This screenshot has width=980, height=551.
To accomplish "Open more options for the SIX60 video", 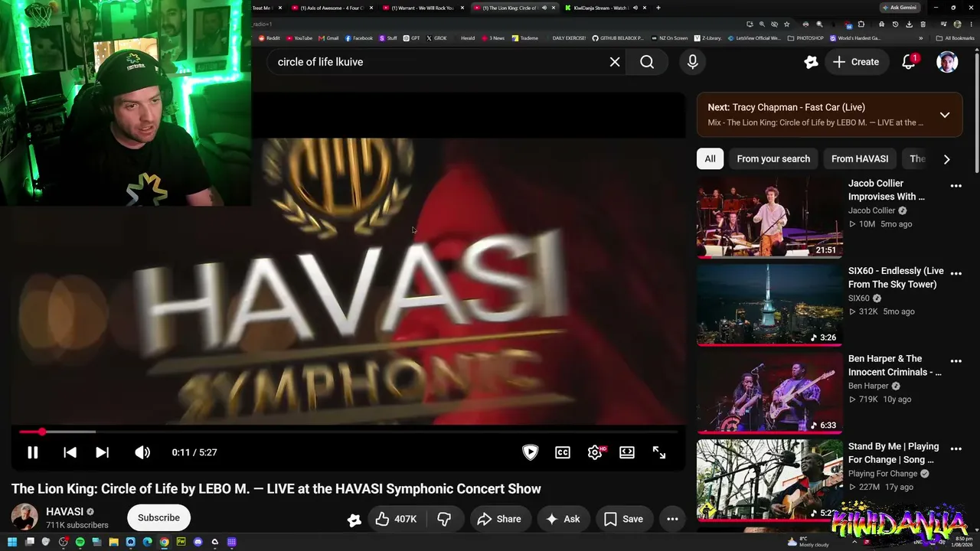I will 955,273.
